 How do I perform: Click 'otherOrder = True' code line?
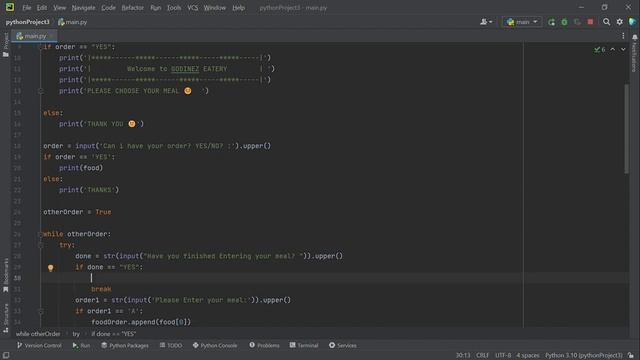click(x=77, y=212)
